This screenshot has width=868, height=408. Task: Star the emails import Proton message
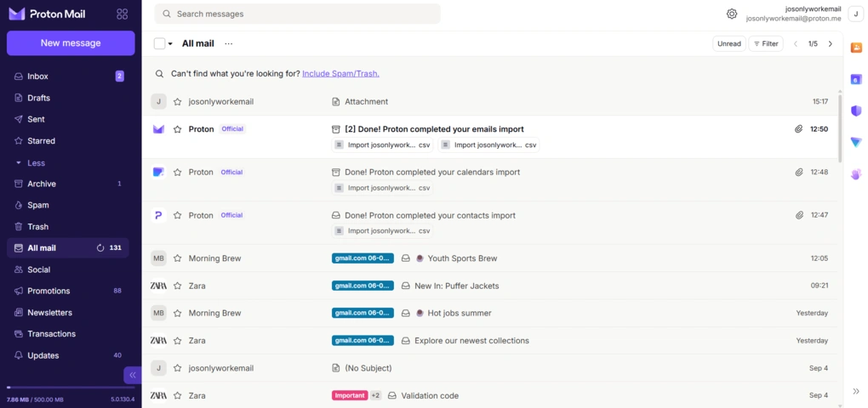click(x=177, y=129)
